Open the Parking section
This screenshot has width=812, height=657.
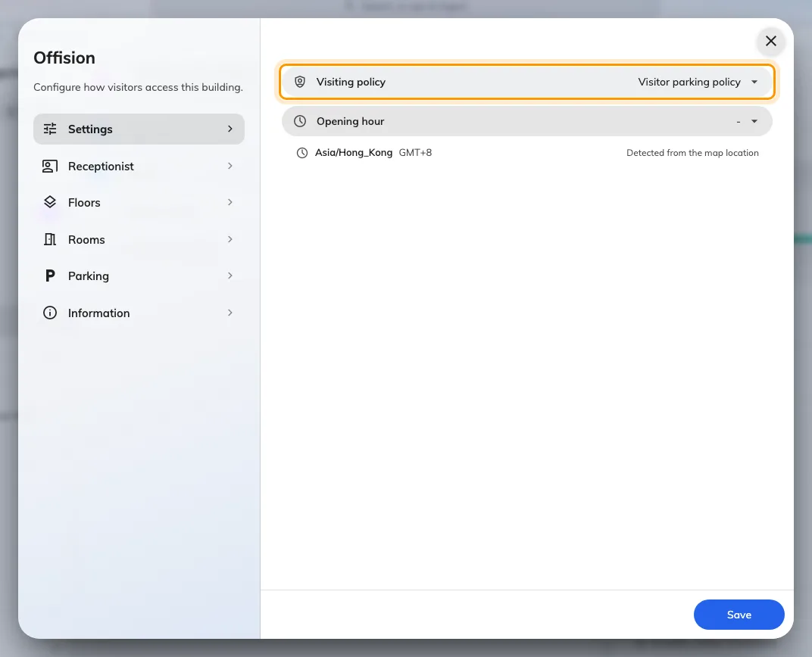coord(139,276)
